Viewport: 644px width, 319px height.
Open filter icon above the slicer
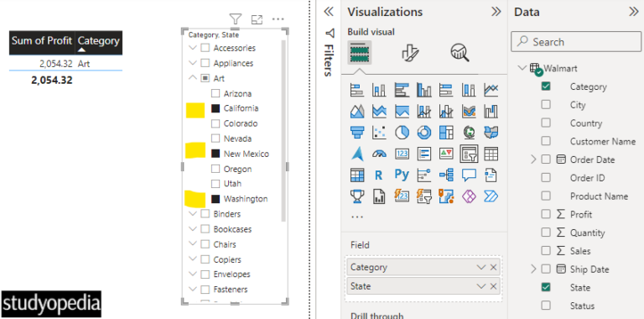point(236,19)
